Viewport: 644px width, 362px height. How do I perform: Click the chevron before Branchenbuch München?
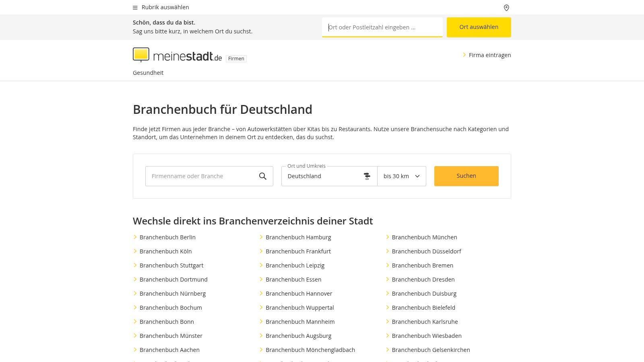pyautogui.click(x=388, y=237)
